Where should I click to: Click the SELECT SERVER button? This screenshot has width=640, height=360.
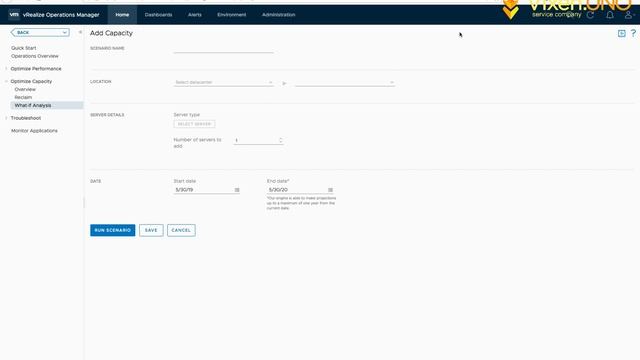click(x=194, y=124)
